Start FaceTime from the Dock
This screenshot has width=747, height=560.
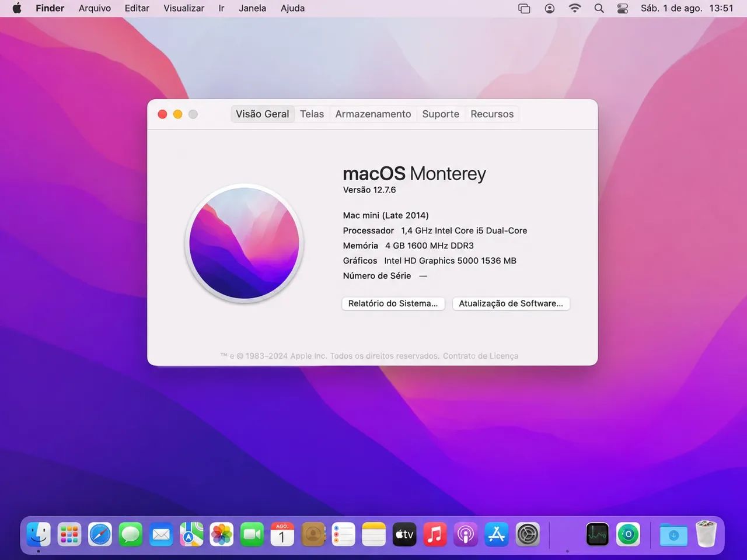[252, 534]
